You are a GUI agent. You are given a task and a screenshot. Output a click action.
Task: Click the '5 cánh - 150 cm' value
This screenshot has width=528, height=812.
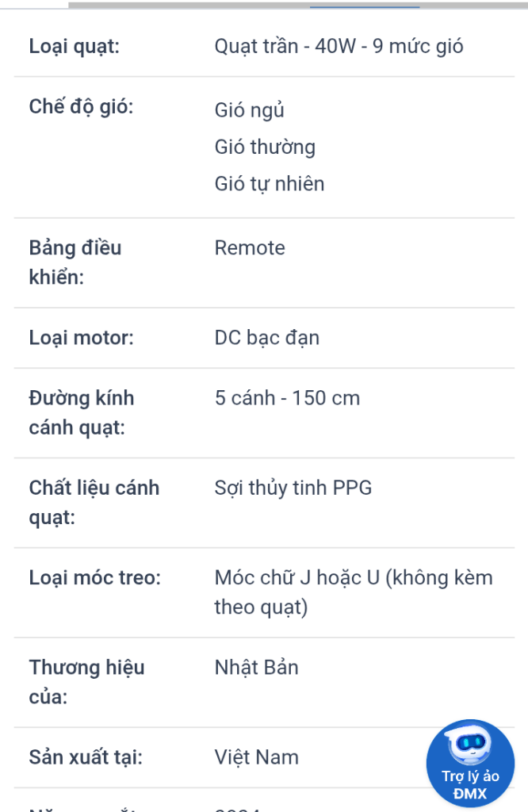(287, 398)
